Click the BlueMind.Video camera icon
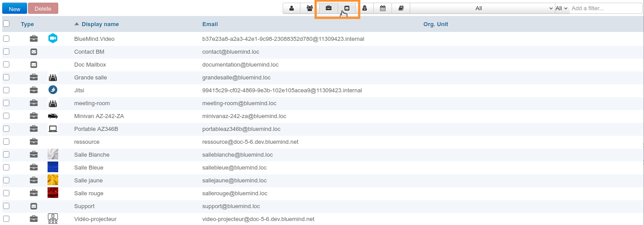This screenshot has height=225, width=644. click(x=53, y=39)
